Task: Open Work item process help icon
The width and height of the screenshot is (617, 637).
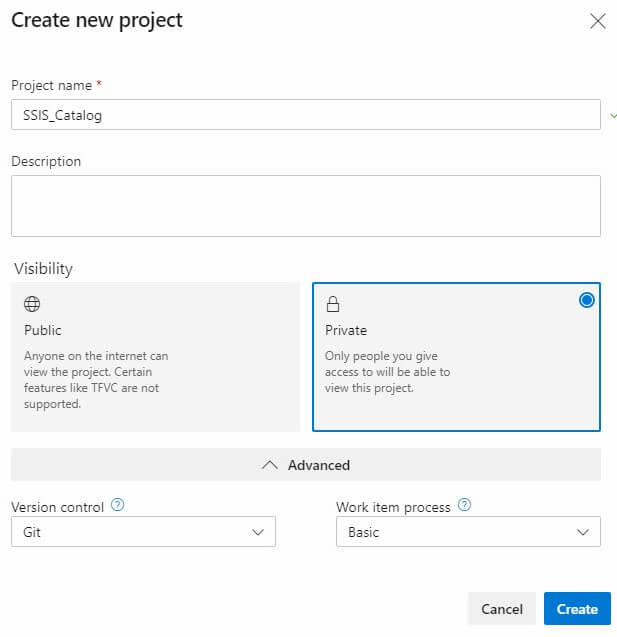Action: pos(464,505)
